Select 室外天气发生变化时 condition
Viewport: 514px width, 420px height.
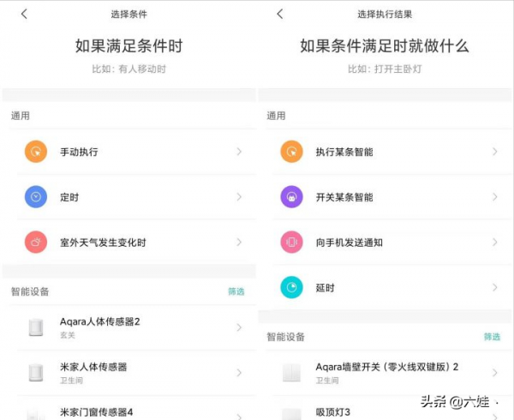[136, 242]
